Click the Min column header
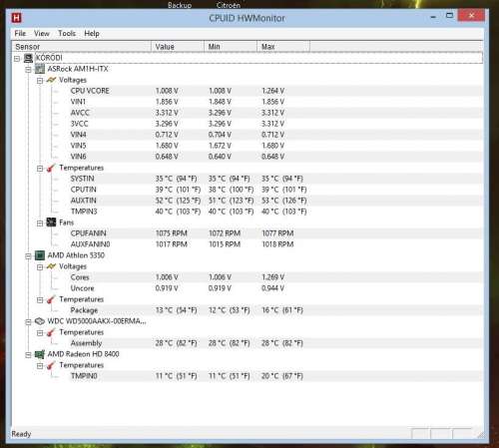Viewport: 499px width, 448px height. (x=231, y=47)
